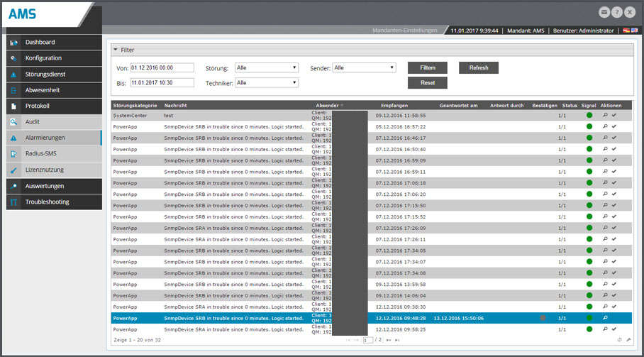This screenshot has width=644, height=357.
Task: Expand the Protokoll menu
Action: point(54,106)
